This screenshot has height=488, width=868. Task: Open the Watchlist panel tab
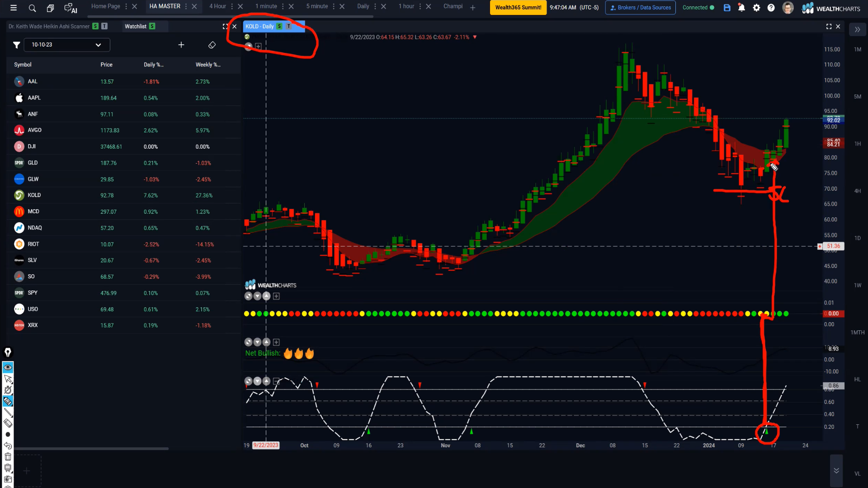[136, 26]
